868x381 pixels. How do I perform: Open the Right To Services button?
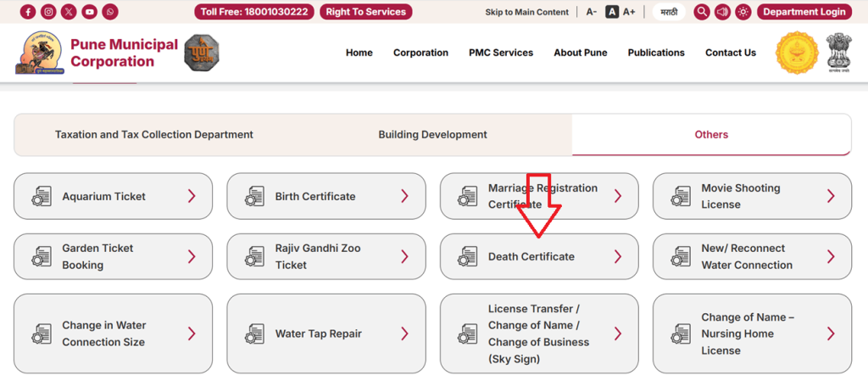click(x=366, y=12)
